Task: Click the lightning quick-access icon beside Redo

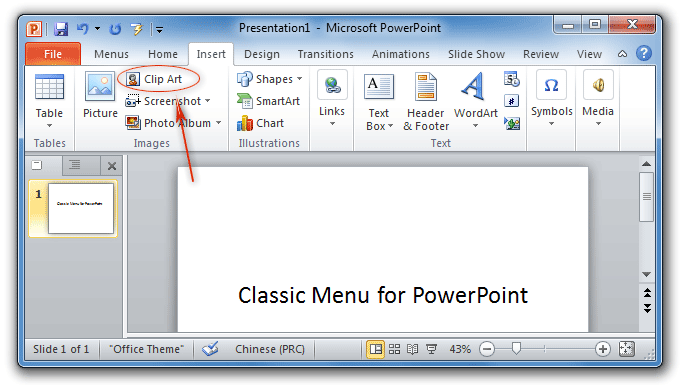Action: point(137,29)
